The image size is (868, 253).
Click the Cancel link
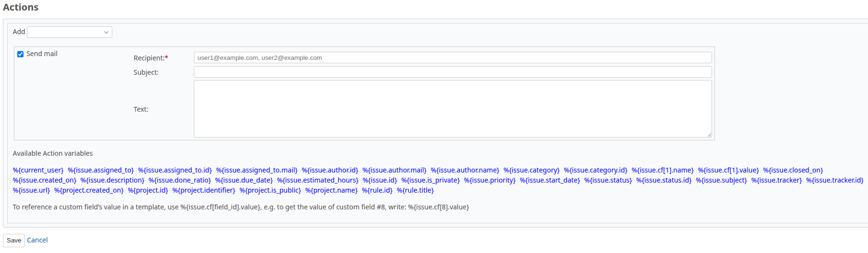point(37,240)
